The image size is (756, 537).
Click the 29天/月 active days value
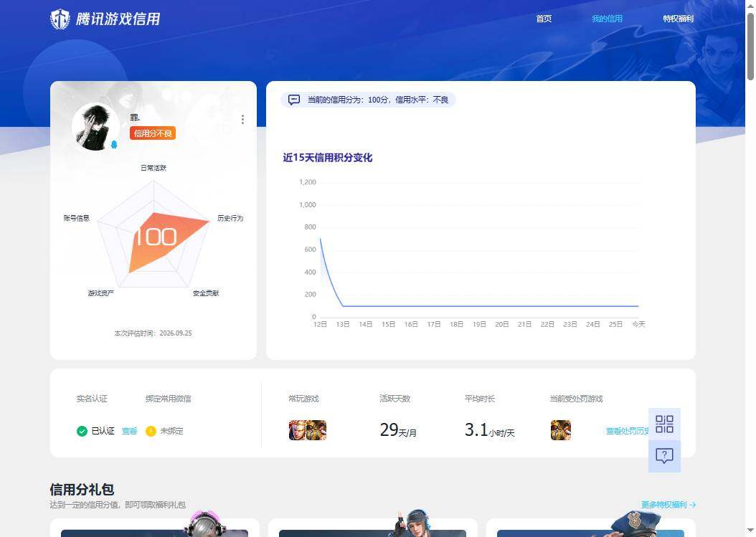(x=398, y=430)
